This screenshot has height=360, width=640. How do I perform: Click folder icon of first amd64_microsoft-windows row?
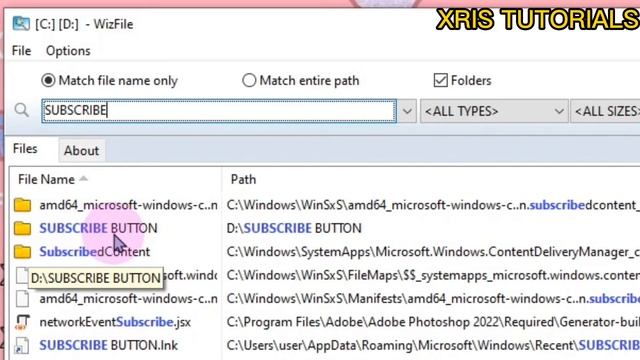(22, 205)
